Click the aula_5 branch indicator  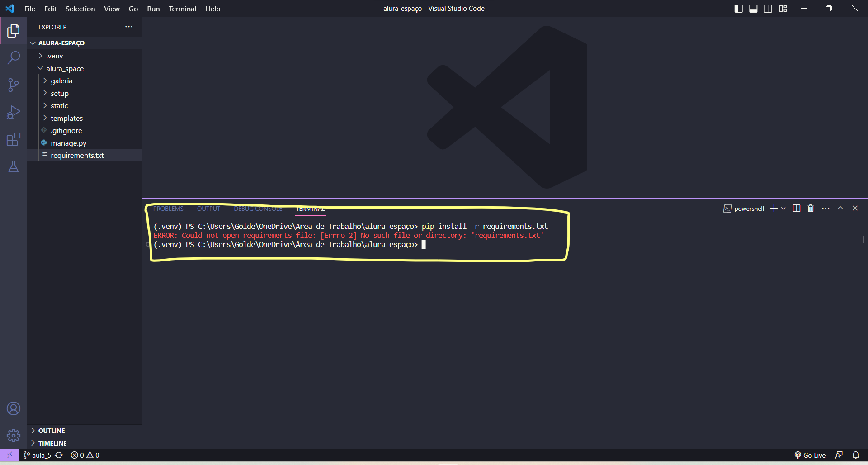[x=37, y=455]
